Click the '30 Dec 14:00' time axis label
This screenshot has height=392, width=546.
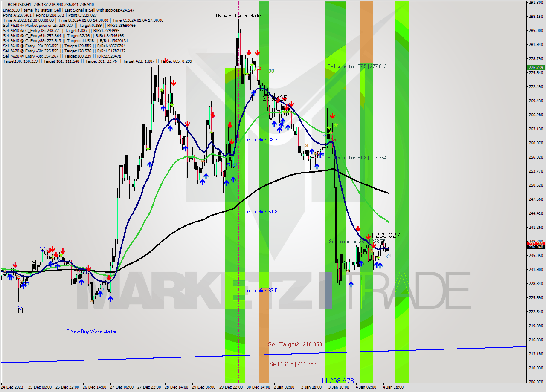[x=258, y=387]
